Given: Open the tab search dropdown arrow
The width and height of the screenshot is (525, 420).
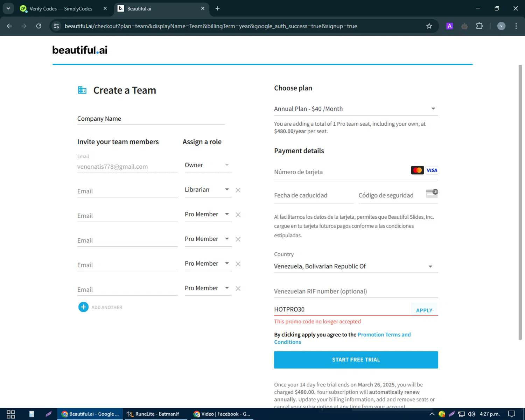Looking at the screenshot, I should pyautogui.click(x=8, y=8).
